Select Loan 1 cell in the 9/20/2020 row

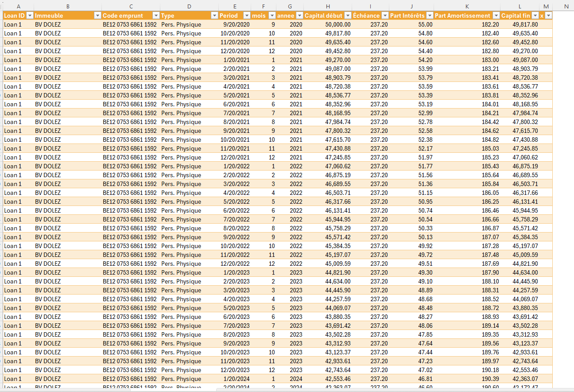pyautogui.click(x=18, y=24)
